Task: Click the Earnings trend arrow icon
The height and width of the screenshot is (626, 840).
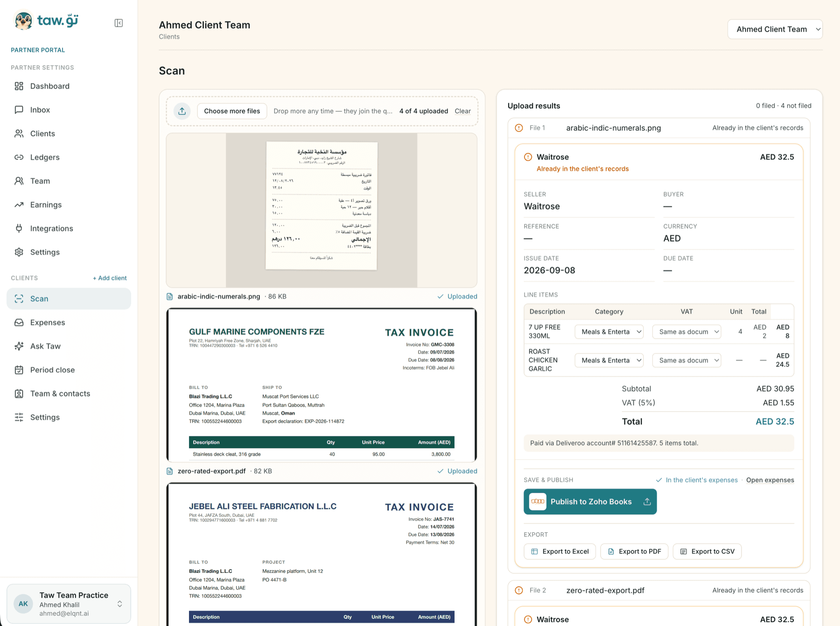Action: pos(19,205)
